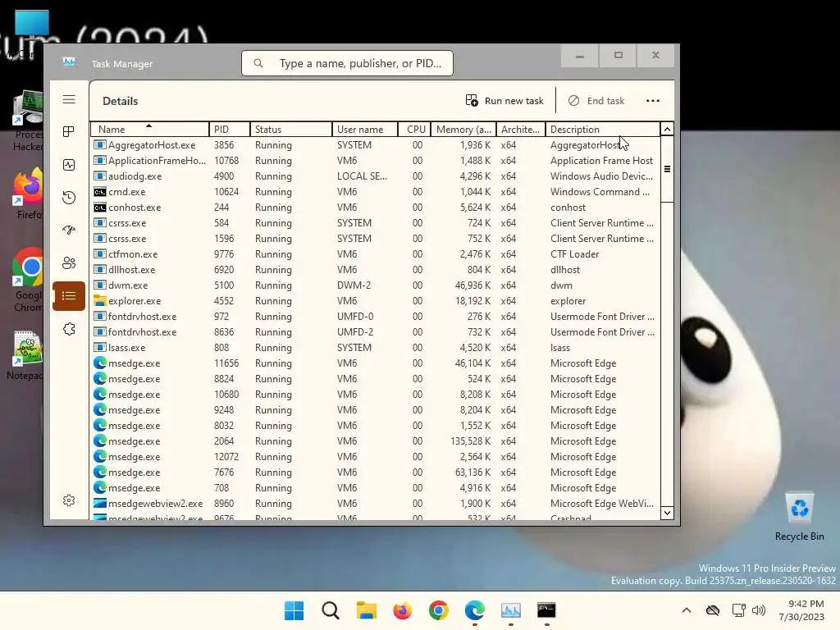Select the conhost.exe process icon

tap(99, 208)
